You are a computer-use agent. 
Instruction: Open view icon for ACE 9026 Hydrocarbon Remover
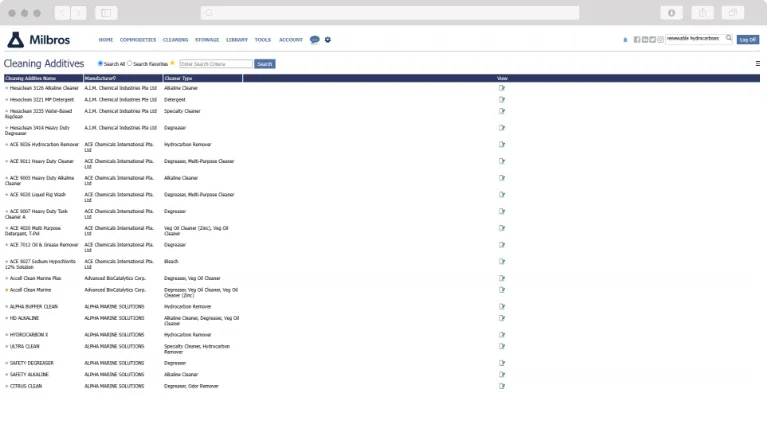click(x=502, y=145)
